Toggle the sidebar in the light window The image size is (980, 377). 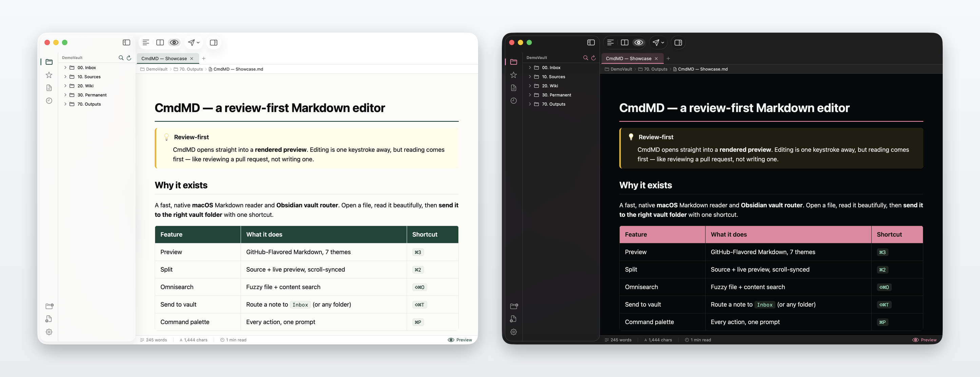tap(126, 43)
